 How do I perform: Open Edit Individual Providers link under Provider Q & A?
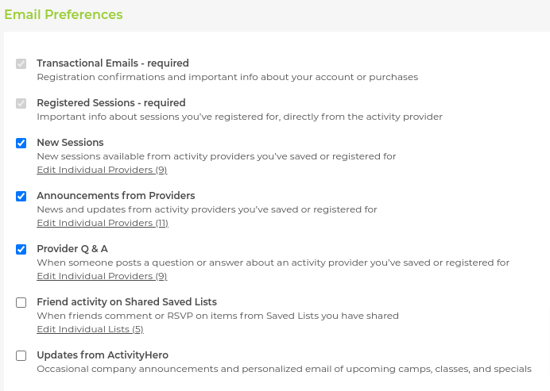(x=102, y=276)
